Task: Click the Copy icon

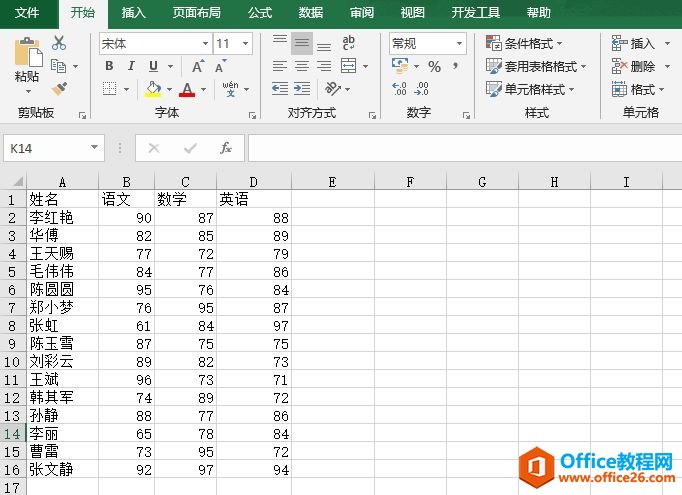Action: point(59,66)
